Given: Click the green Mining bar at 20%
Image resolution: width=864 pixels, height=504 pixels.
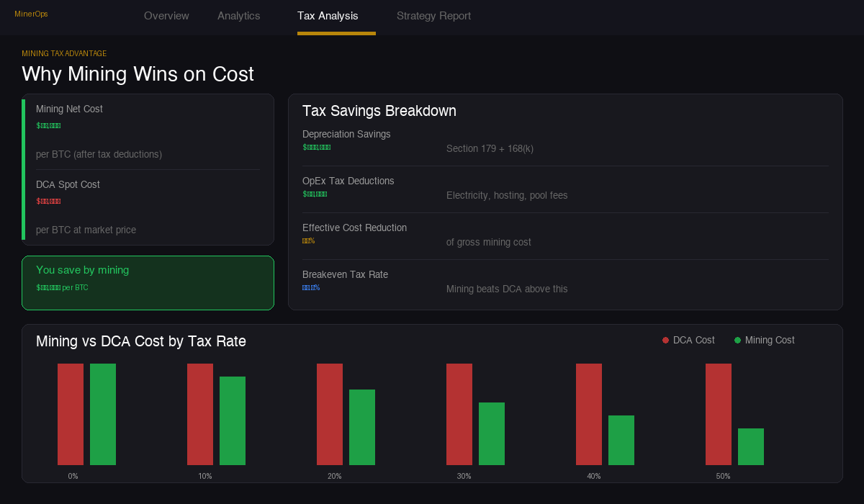Looking at the screenshot, I should click(x=362, y=427).
